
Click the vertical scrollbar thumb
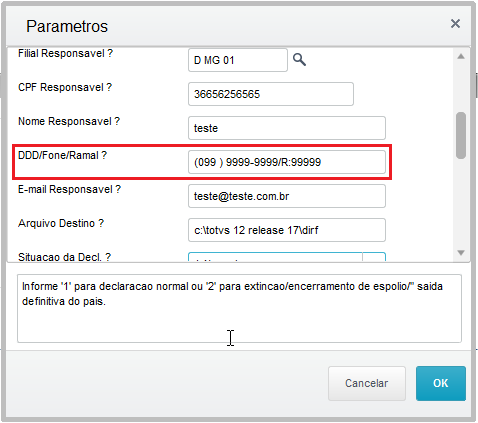(461, 136)
